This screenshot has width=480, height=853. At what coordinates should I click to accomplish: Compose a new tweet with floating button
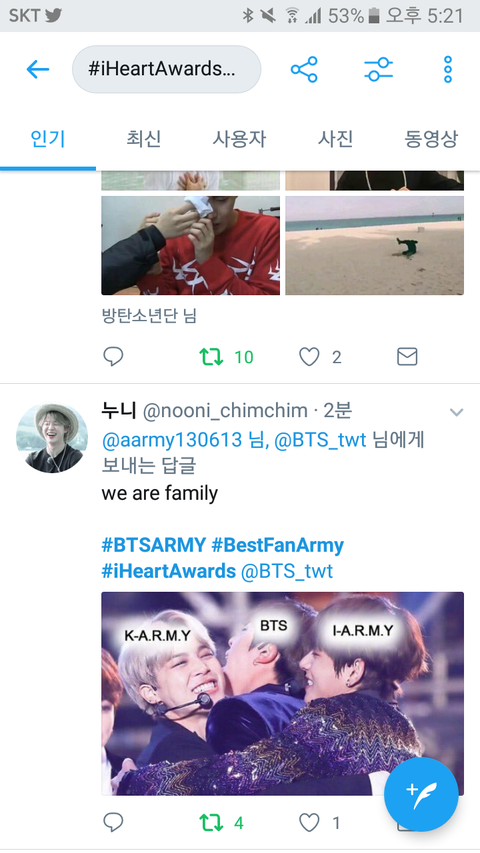tap(421, 794)
